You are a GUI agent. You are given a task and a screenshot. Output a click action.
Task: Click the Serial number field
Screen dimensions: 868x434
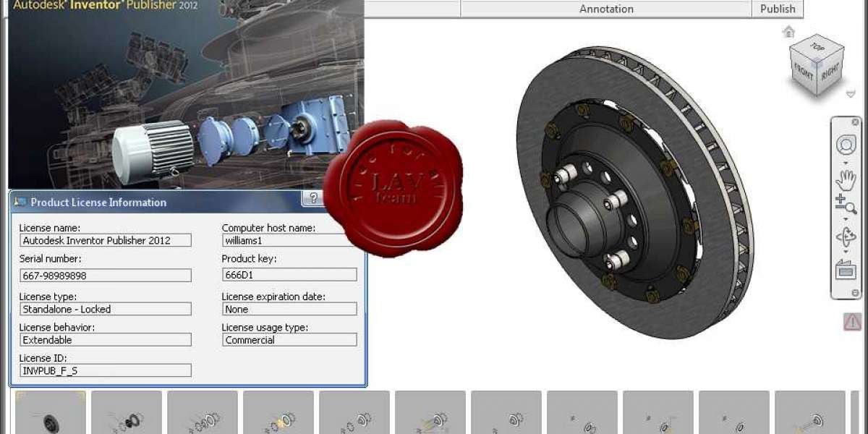pos(106,276)
